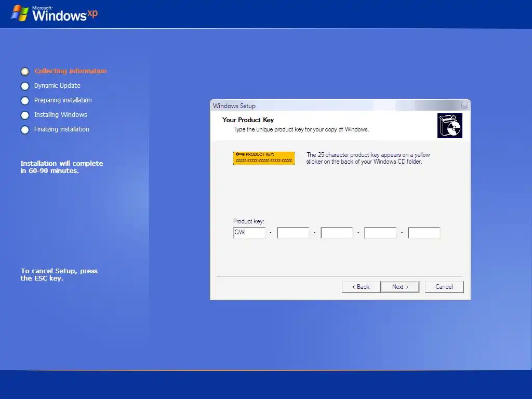Click the 'Preparing installation' text

(63, 100)
